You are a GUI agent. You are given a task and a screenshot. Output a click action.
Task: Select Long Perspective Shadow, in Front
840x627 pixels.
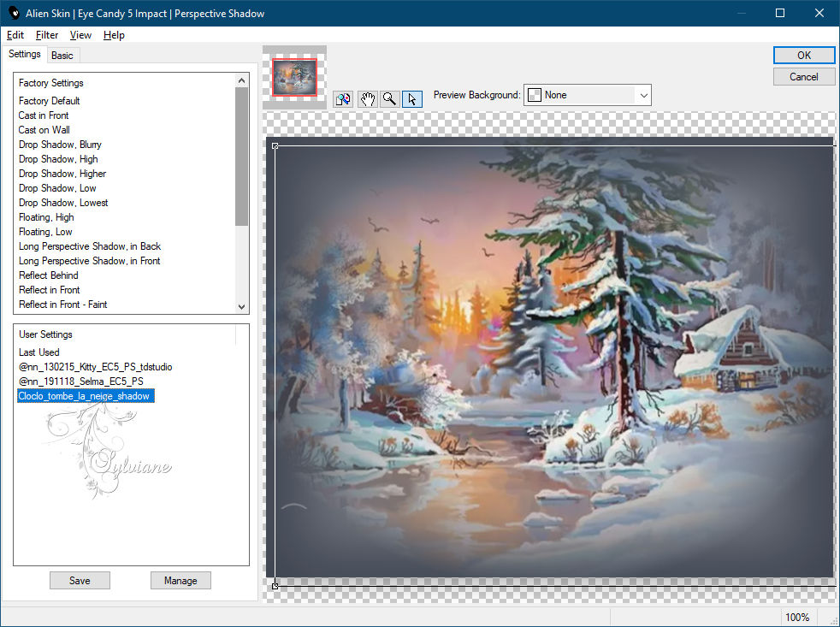click(x=90, y=260)
